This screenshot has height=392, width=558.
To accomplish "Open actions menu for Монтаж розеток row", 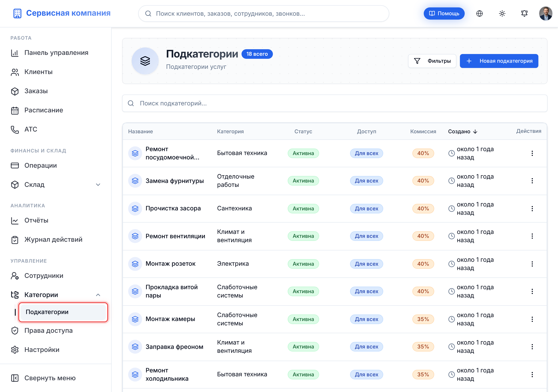I will pyautogui.click(x=532, y=264).
